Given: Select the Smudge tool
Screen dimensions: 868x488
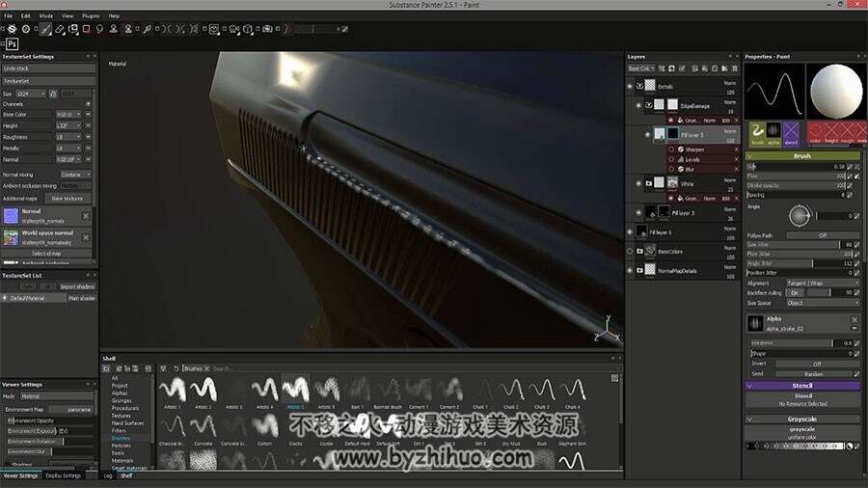Looking at the screenshot, I should (x=99, y=29).
